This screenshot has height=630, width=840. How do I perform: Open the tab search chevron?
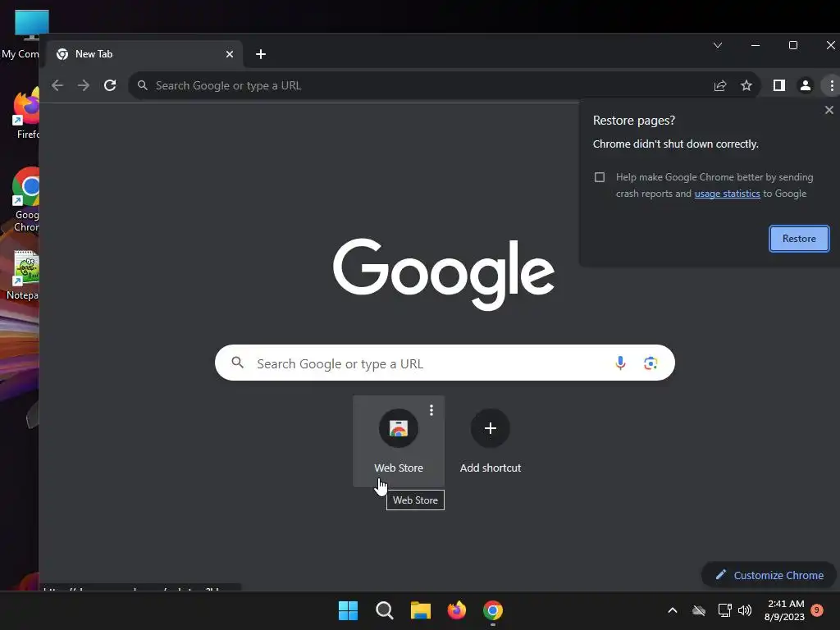pyautogui.click(x=718, y=45)
